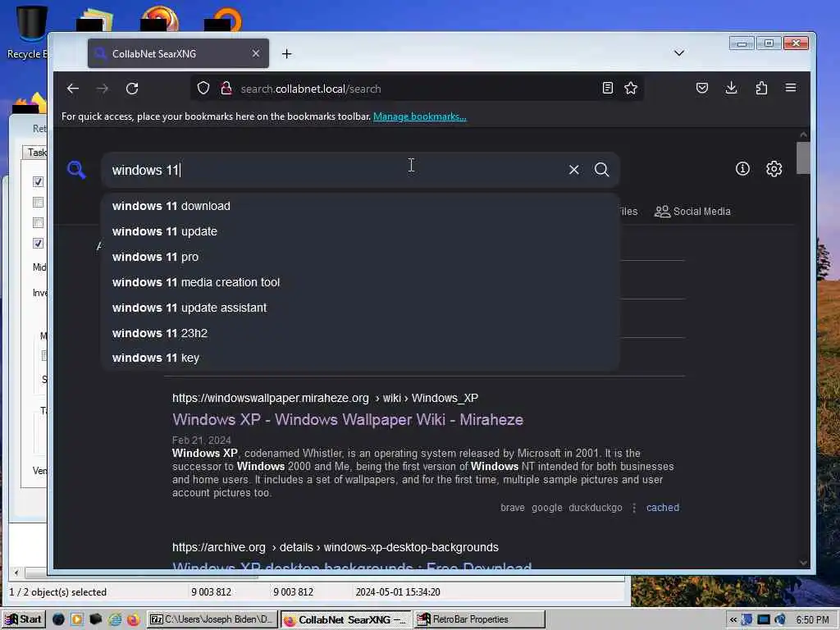840x630 pixels.
Task: Open Windows XP Wallpaper Wiki result
Action: pos(348,419)
